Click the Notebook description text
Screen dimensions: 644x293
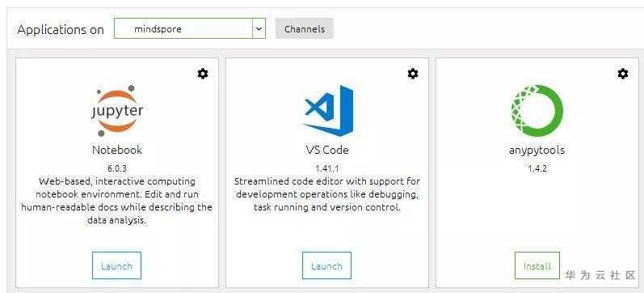116,201
